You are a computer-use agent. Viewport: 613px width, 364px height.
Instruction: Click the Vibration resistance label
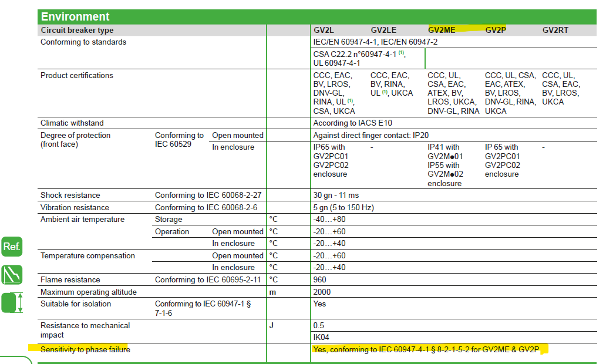pyautogui.click(x=75, y=208)
